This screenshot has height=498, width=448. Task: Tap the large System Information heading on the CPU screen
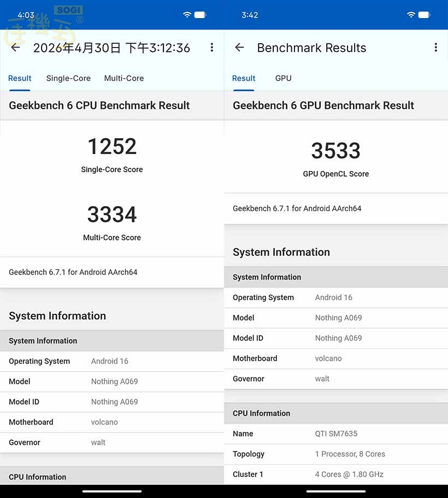(57, 316)
